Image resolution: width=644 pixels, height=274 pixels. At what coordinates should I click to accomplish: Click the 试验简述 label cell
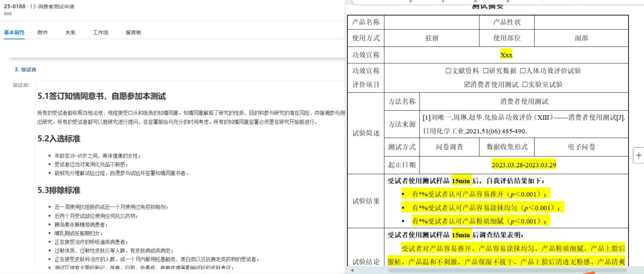[x=366, y=133]
